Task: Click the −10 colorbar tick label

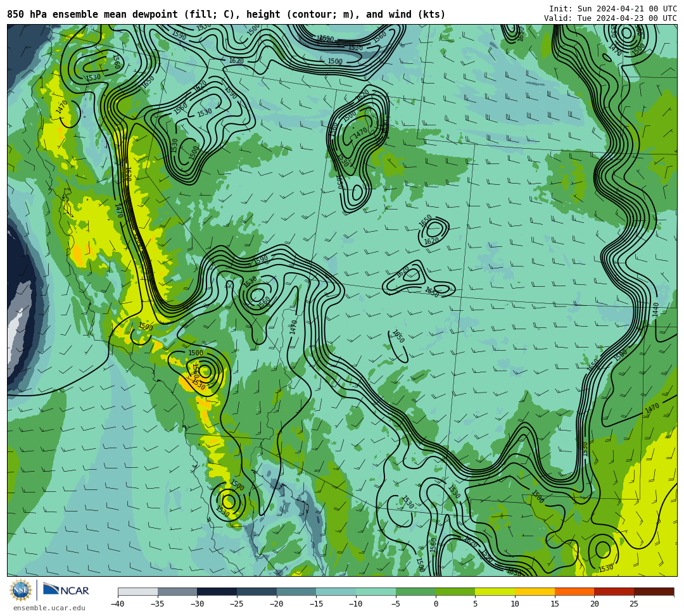Action: click(356, 604)
